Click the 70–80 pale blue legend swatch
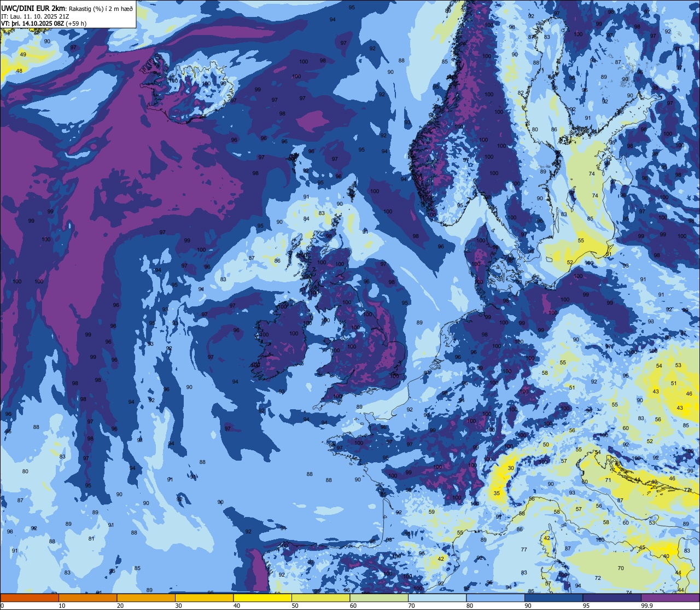Screen dimensions: 700x610 [437, 598]
